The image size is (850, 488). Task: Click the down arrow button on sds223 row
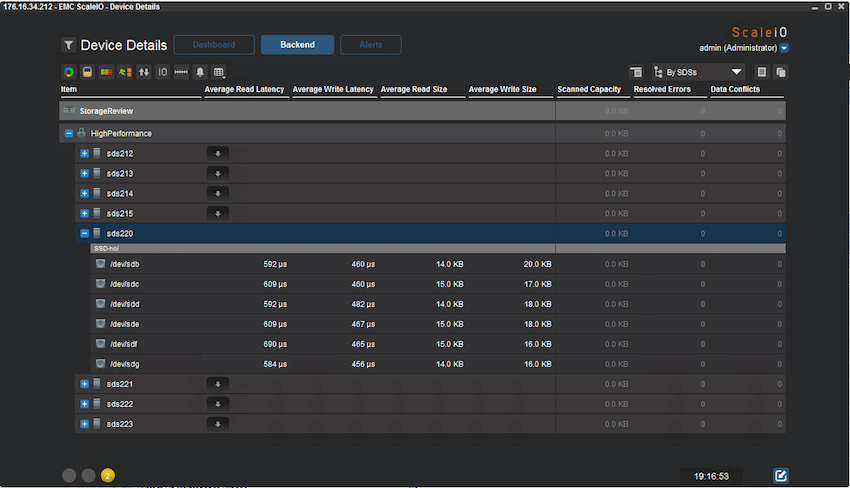[x=218, y=424]
